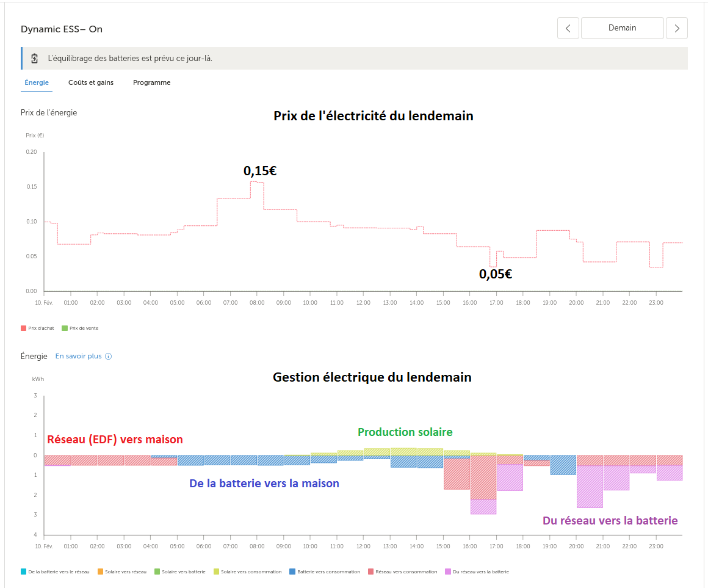Open the Coûts et gains tab
708x588 pixels.
click(x=91, y=82)
